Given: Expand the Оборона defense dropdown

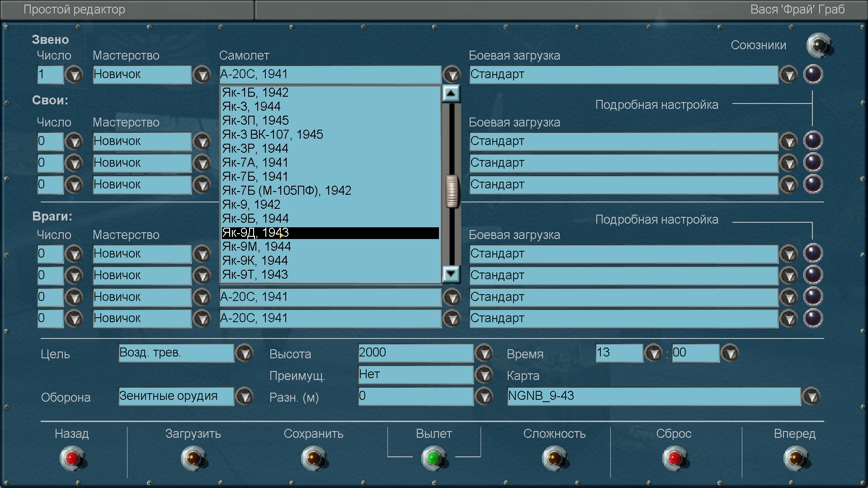Looking at the screenshot, I should click(245, 397).
